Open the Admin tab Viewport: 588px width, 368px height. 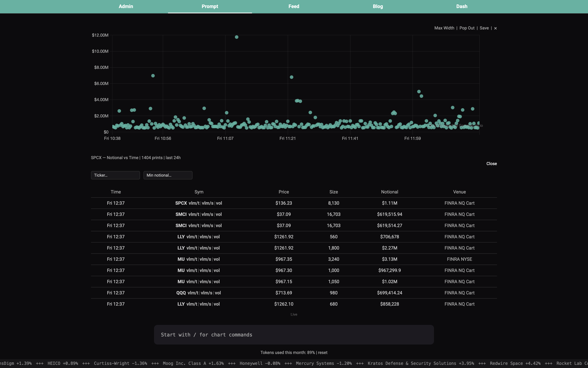click(126, 6)
